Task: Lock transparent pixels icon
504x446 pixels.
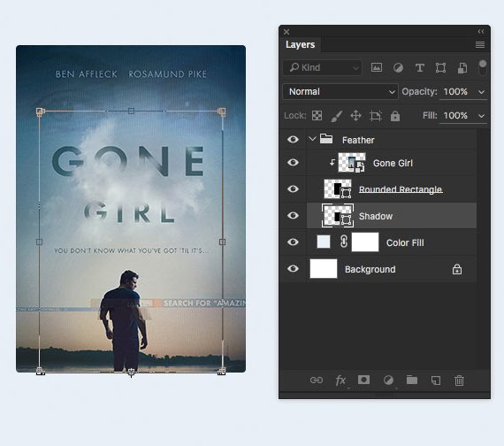Action: pyautogui.click(x=317, y=116)
